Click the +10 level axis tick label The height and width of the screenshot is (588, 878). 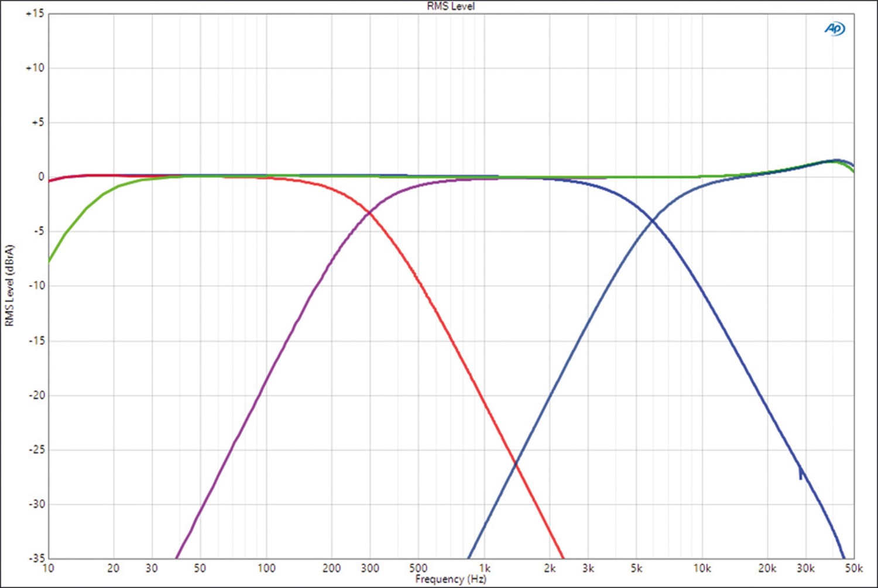tap(35, 68)
